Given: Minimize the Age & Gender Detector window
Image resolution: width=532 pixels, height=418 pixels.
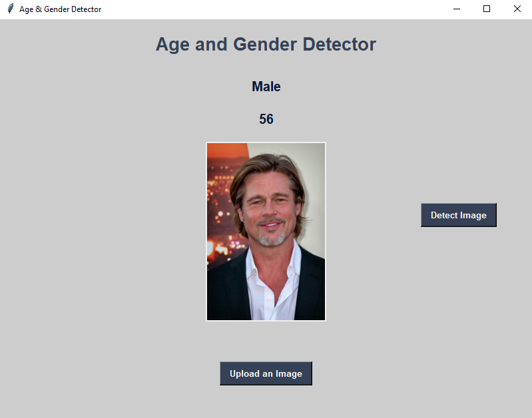Looking at the screenshot, I should point(457,9).
